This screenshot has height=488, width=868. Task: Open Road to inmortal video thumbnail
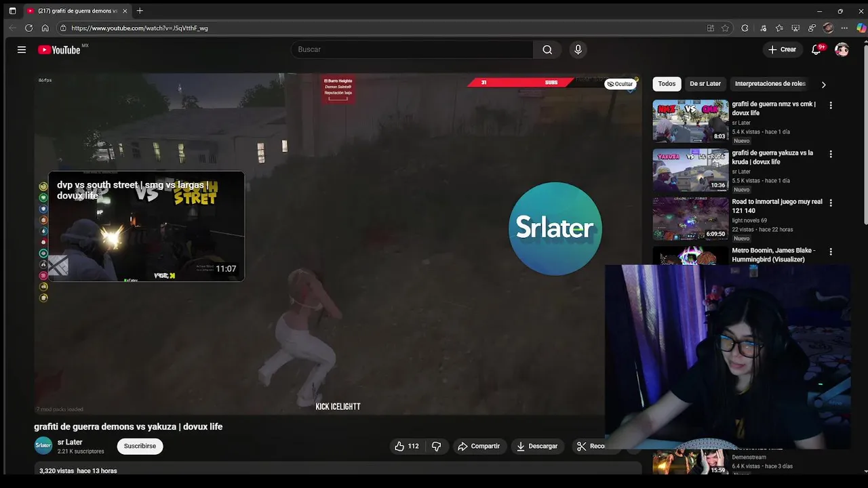tap(690, 218)
